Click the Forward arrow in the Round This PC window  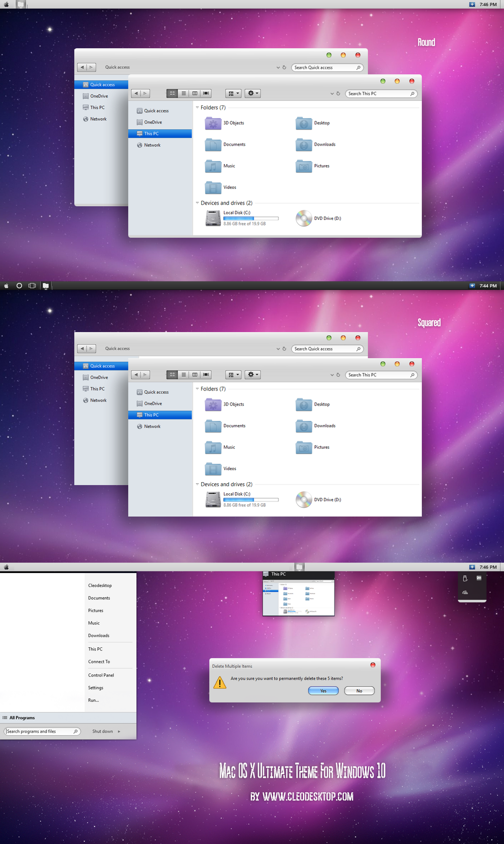pos(145,93)
